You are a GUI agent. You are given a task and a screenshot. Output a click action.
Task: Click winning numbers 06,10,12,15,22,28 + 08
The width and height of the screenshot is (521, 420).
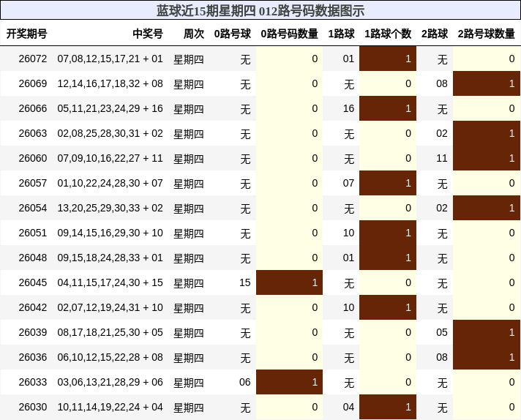pos(110,358)
